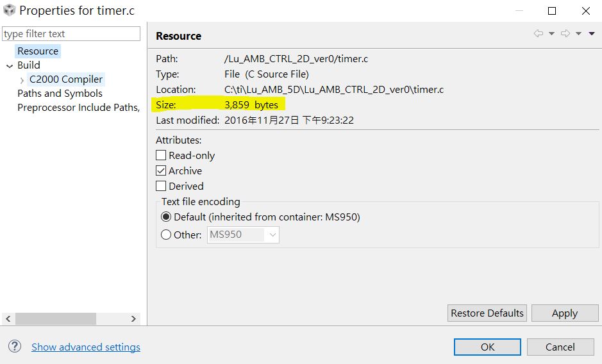Enable the Read-only checkbox

(161, 155)
